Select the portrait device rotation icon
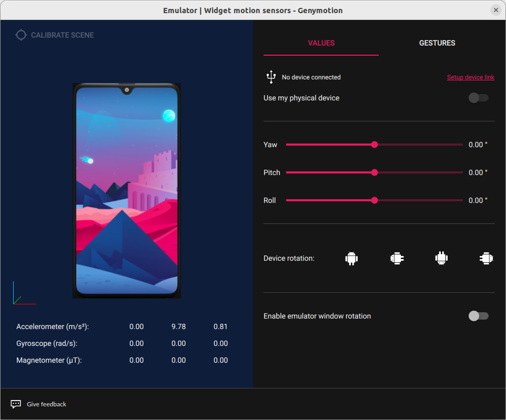 [x=351, y=258]
